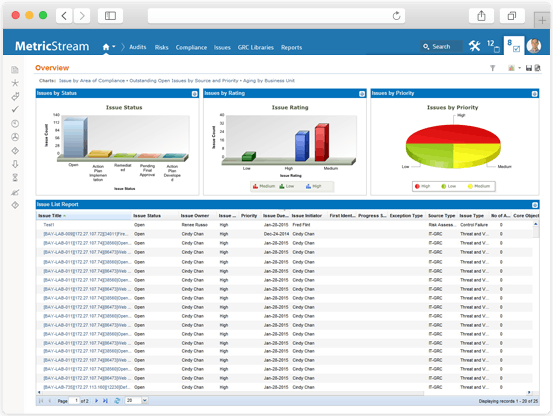The image size is (553, 416).
Task: Toggle Low legend in Issue Rating chart
Action: (x=287, y=186)
